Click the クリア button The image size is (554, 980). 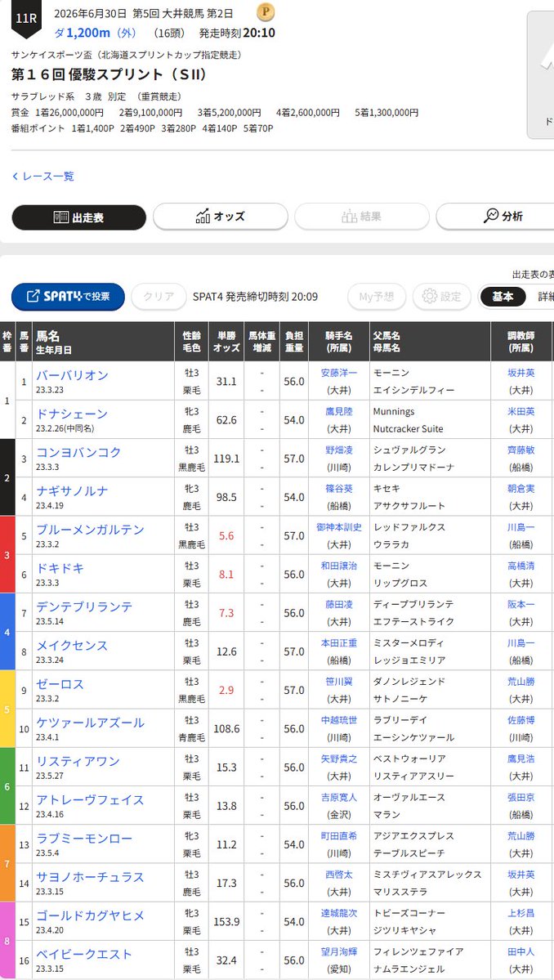(x=159, y=296)
